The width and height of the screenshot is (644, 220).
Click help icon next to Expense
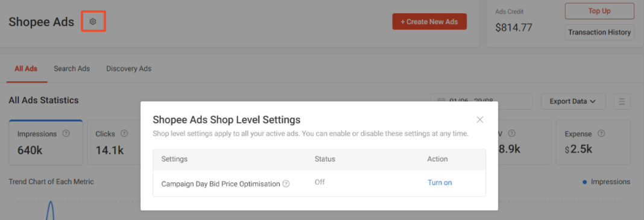(x=601, y=133)
